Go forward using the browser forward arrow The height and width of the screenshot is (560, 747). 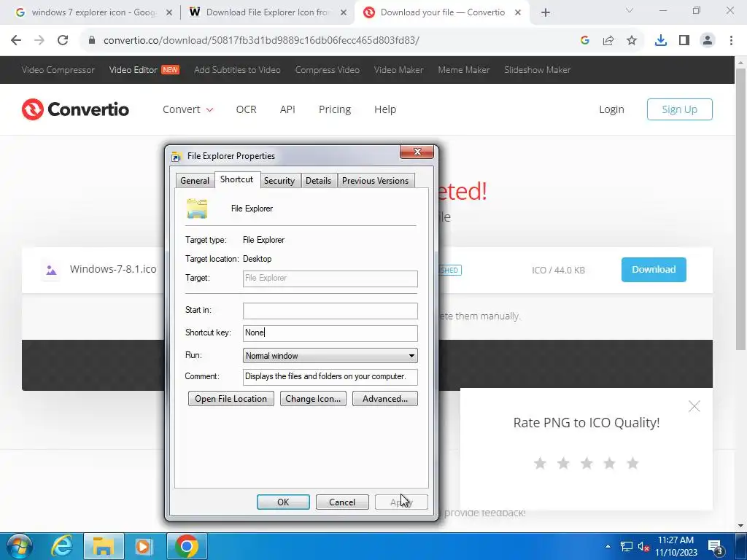tap(39, 41)
